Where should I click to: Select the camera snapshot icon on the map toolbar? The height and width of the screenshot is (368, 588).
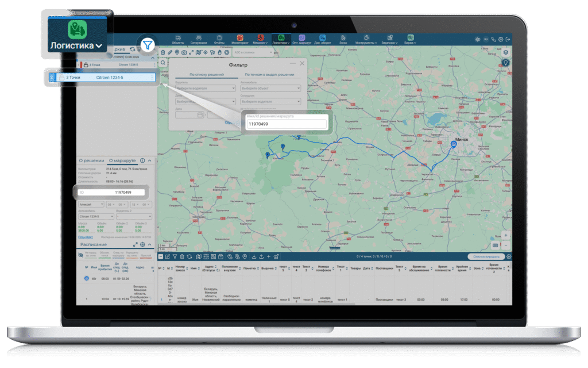(x=184, y=52)
